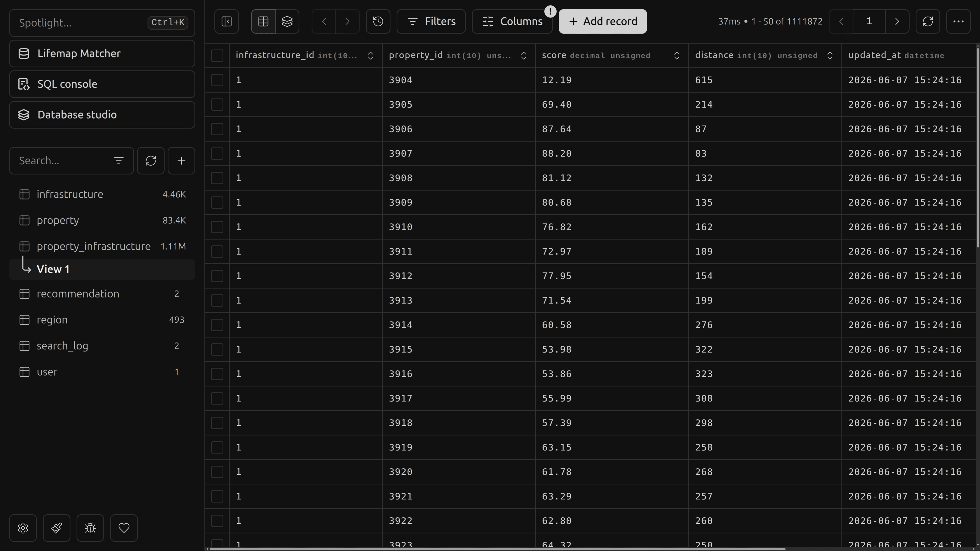The width and height of the screenshot is (980, 551).
Task: Switch to stacked layers view
Action: (x=287, y=21)
